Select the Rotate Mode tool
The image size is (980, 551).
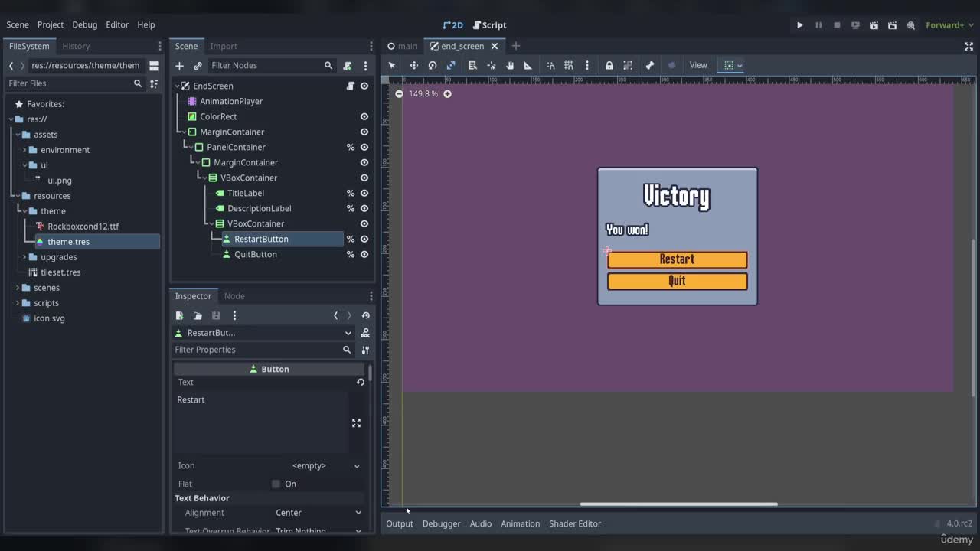pyautogui.click(x=433, y=65)
